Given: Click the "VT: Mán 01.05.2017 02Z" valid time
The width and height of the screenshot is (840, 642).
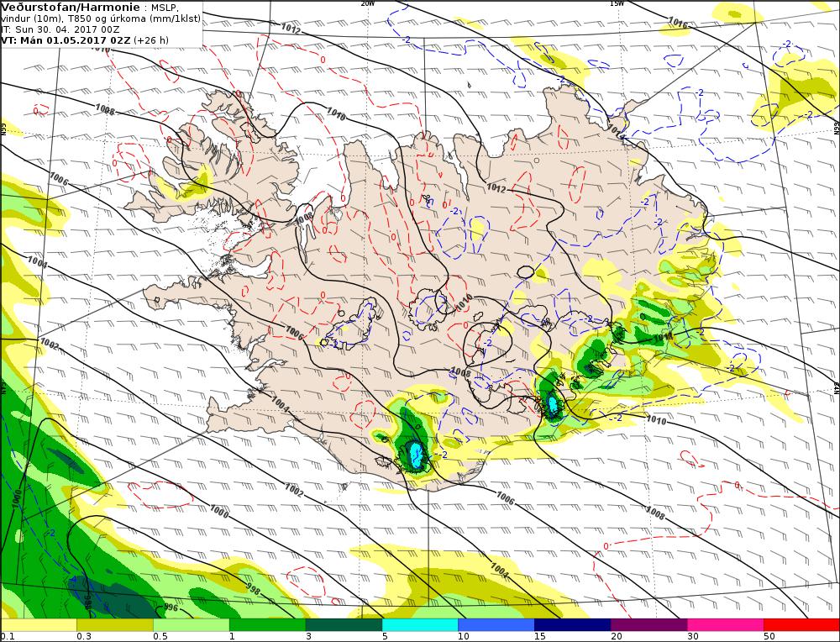Looking at the screenshot, I should tap(66, 40).
